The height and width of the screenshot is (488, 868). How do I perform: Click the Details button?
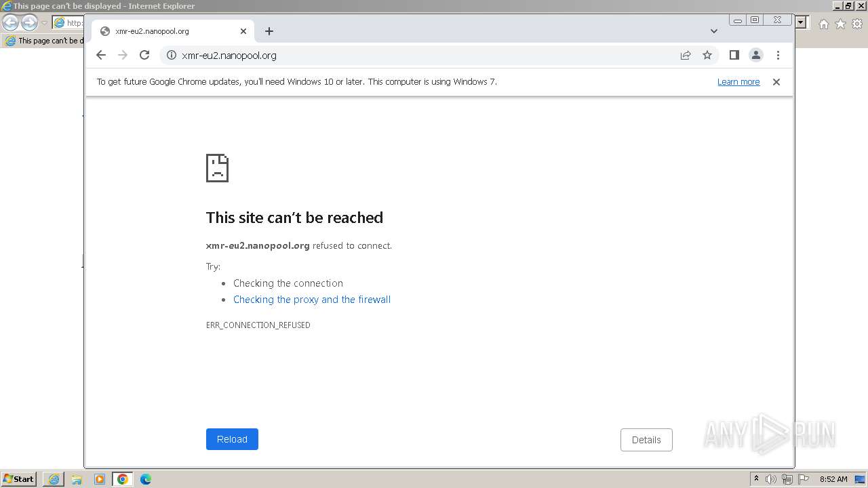pos(646,440)
